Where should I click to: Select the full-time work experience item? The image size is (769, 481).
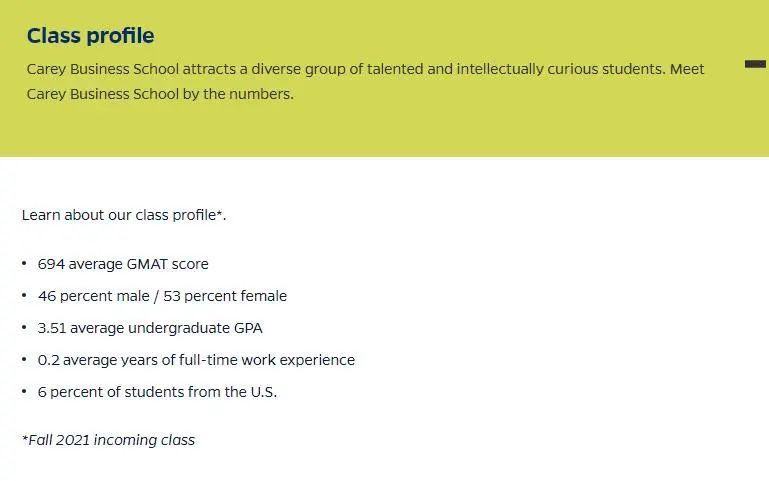click(x=196, y=360)
